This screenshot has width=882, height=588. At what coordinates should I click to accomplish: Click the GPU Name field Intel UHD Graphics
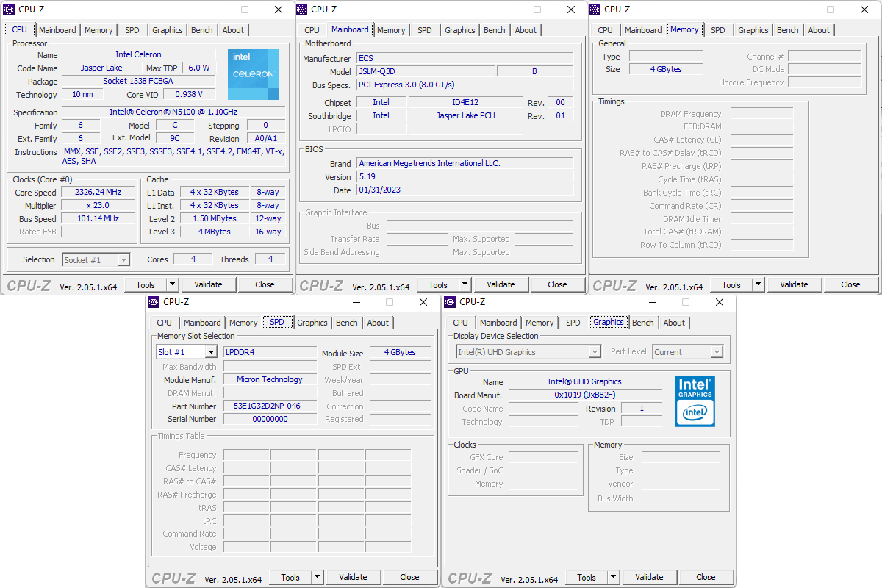click(x=584, y=381)
